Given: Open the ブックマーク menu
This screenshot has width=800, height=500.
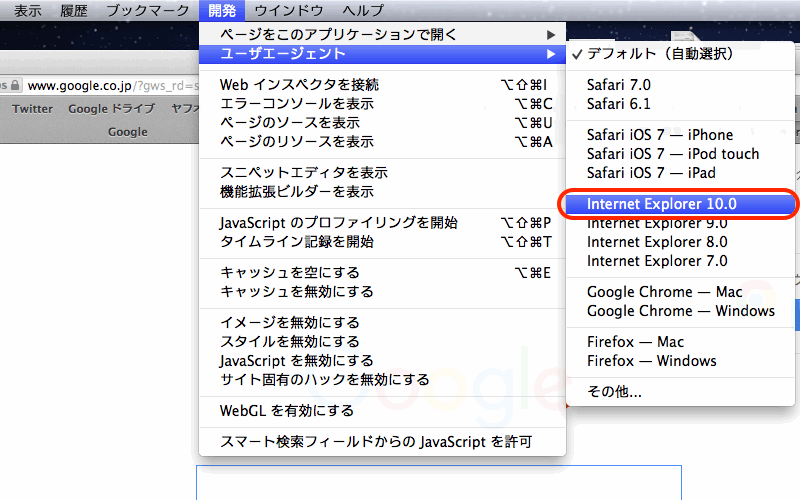Looking at the screenshot, I should (x=147, y=10).
